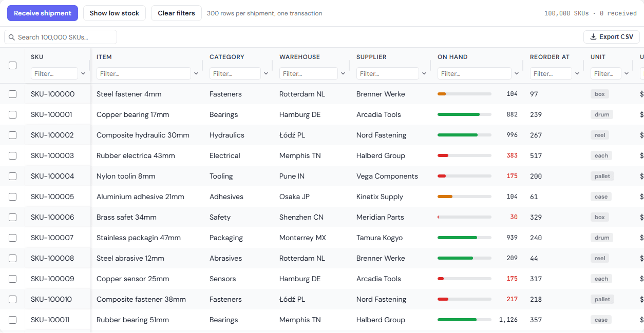644x333 pixels.
Task: Sort by the On Hand header
Action: coord(452,57)
